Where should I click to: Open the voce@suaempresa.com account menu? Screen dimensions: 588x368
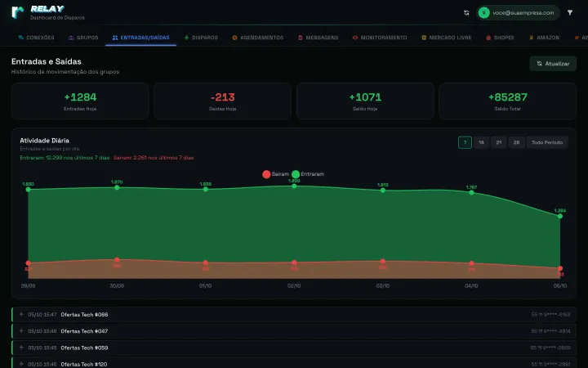(518, 13)
